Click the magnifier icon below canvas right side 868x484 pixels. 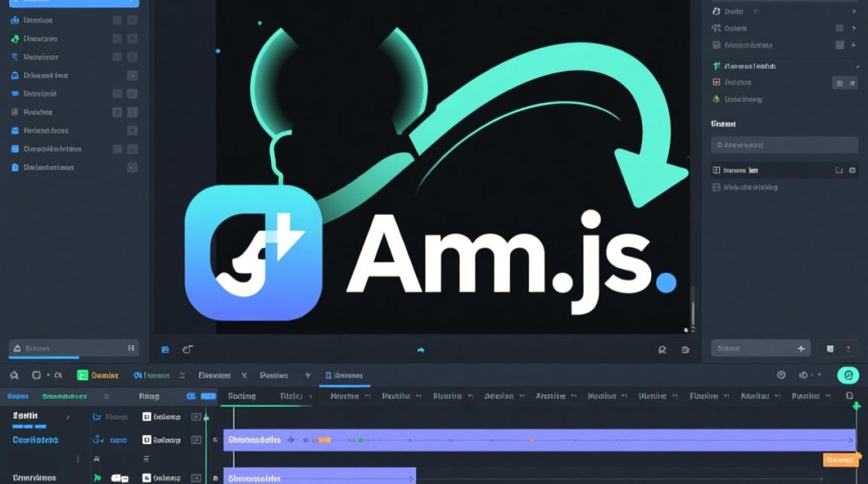point(662,350)
